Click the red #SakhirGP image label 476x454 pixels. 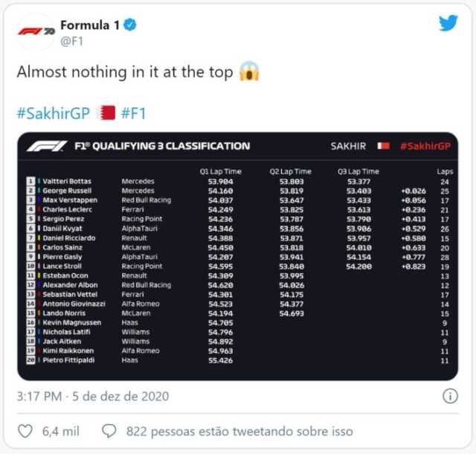[425, 146]
